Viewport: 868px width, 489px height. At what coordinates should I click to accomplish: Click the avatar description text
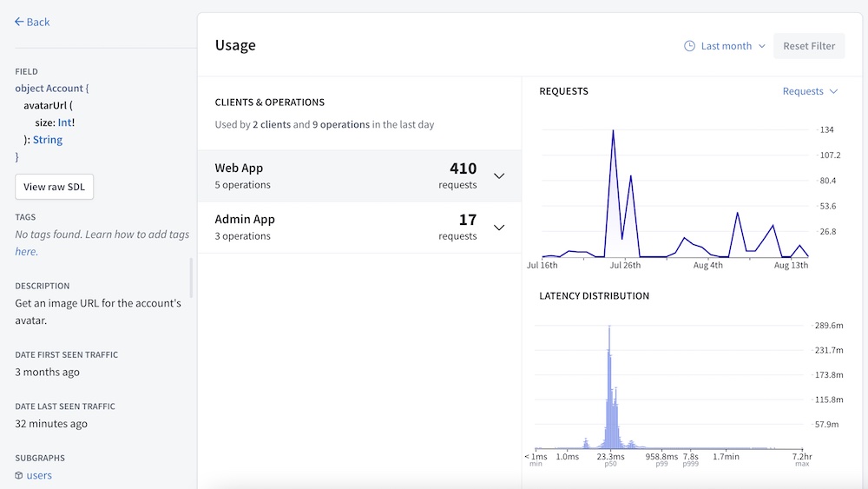pos(98,312)
